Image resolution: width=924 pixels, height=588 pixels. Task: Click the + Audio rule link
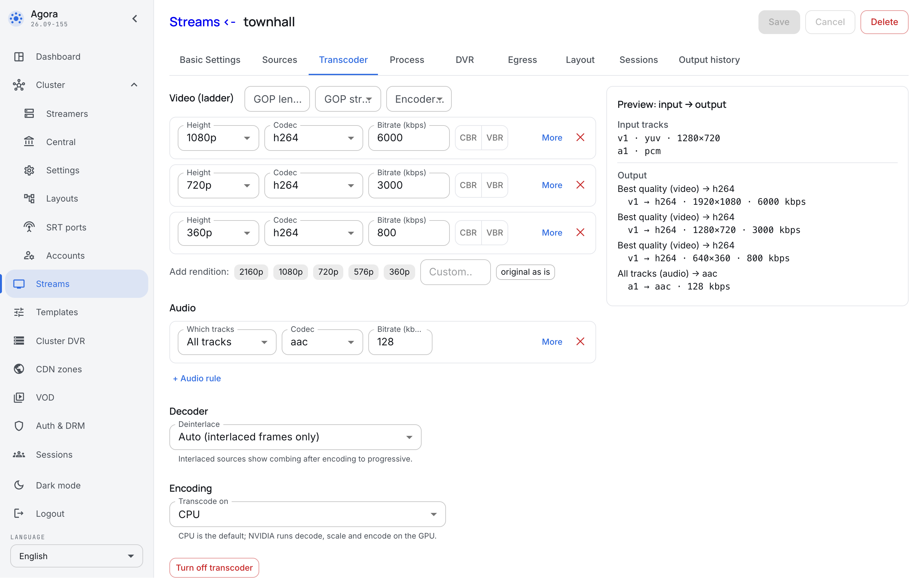(x=197, y=378)
